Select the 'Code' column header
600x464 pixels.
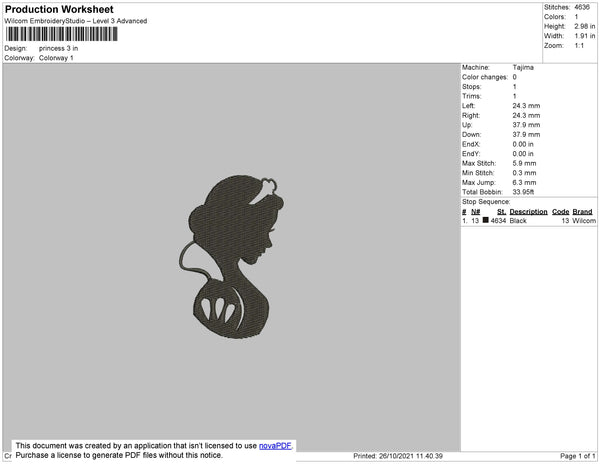[x=561, y=212]
